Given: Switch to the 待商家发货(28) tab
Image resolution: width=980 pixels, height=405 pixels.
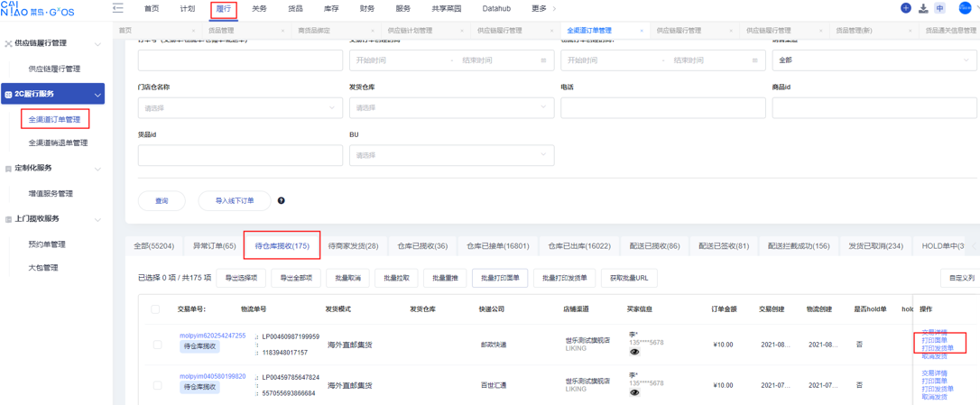Looking at the screenshot, I should tap(353, 245).
